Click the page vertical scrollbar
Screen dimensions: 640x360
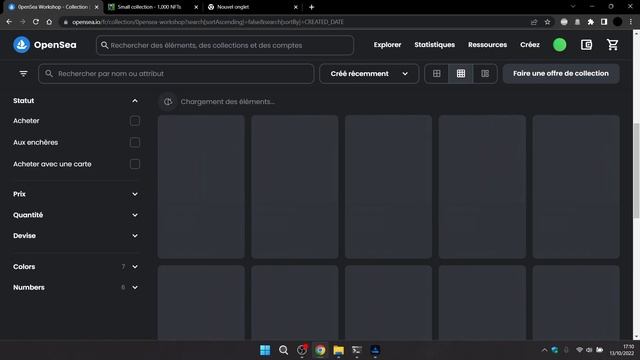tap(636, 171)
